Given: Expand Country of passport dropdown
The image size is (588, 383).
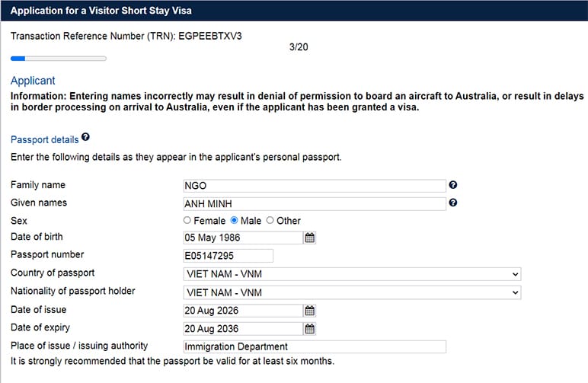Looking at the screenshot, I should 352,274.
